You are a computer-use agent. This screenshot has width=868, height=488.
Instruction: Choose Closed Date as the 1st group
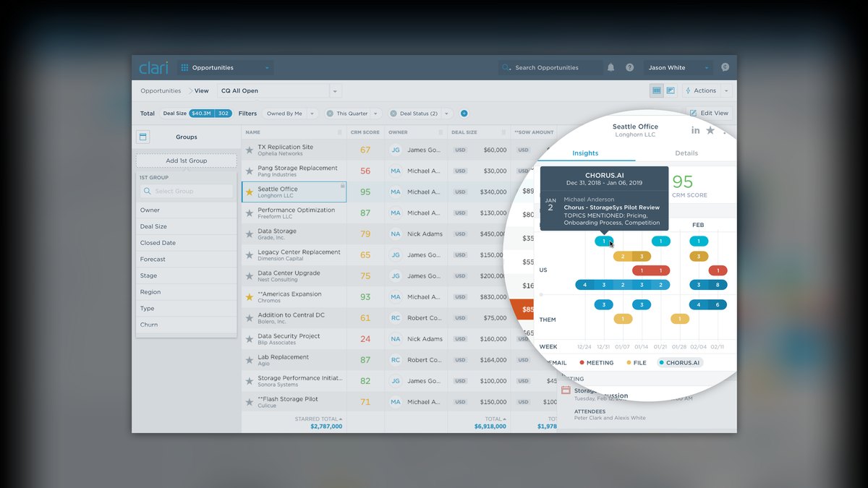click(x=186, y=243)
